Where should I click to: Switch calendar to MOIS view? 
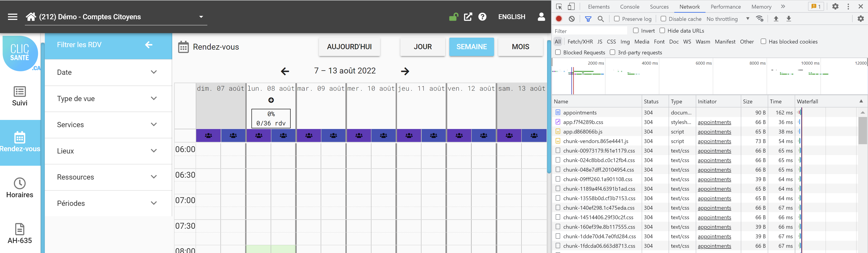point(520,47)
